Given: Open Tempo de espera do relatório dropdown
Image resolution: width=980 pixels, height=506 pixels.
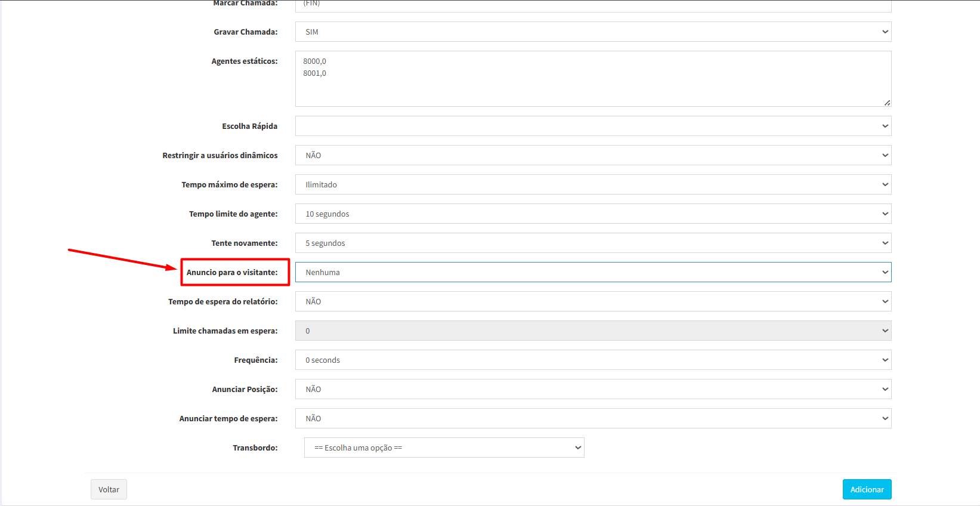Looking at the screenshot, I should point(593,301).
